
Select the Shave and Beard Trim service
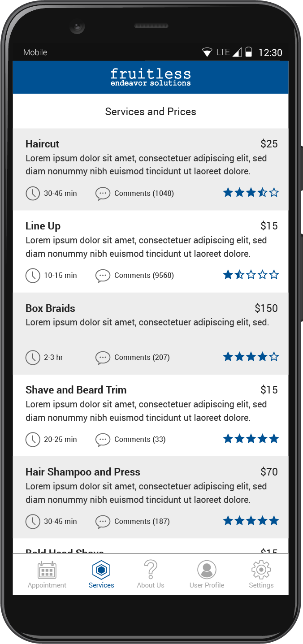[151, 413]
